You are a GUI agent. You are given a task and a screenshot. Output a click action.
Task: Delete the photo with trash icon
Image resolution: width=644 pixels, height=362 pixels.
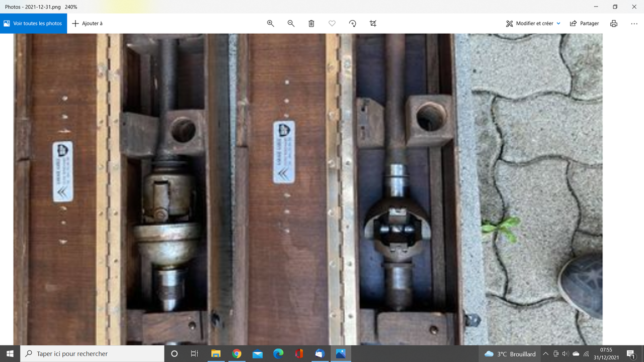311,24
